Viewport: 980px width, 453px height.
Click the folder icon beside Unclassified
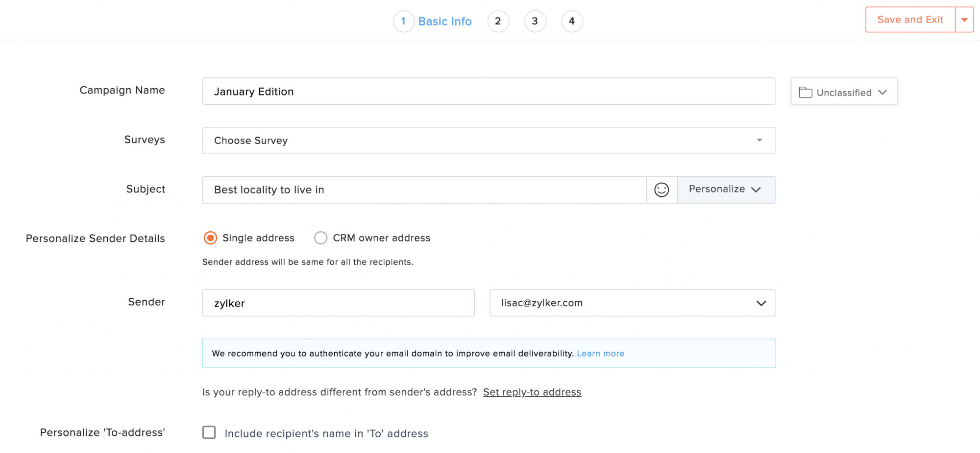click(x=805, y=92)
